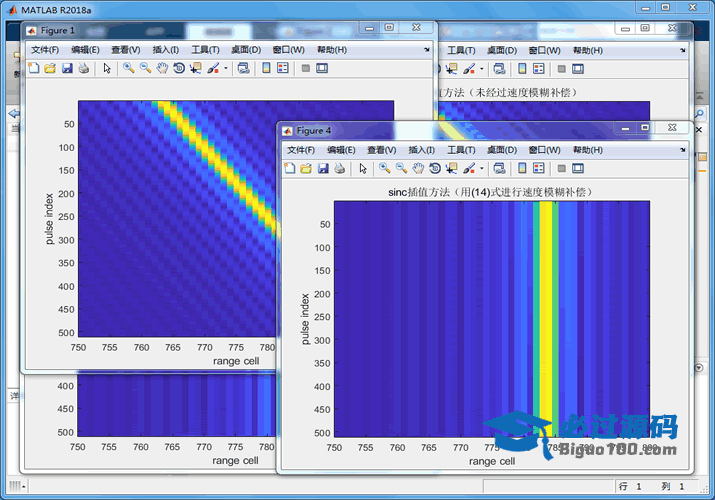The height and width of the screenshot is (500, 715).
Task: Expand Brush color dropdown arrow in Figure 1
Action: point(225,68)
